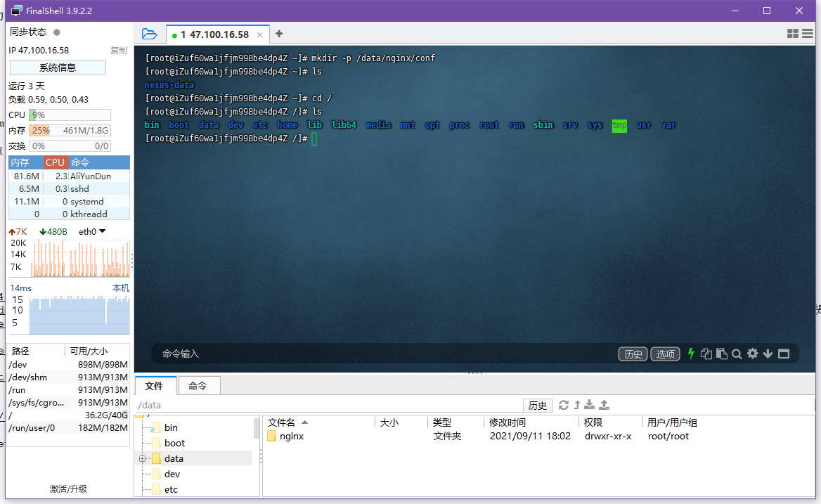Click the 本机 ping label
Image resolution: width=821 pixels, height=504 pixels.
coord(121,288)
